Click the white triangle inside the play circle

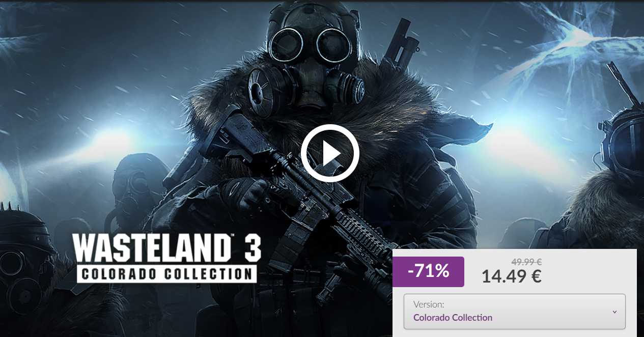tap(331, 153)
